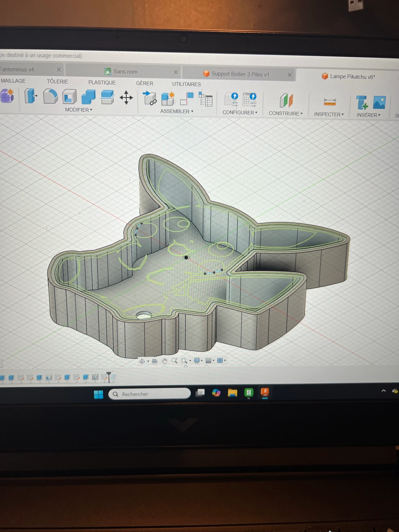This screenshot has width=399, height=532.
Task: Open the Display Settings dropdown arrow
Action: click(202, 360)
